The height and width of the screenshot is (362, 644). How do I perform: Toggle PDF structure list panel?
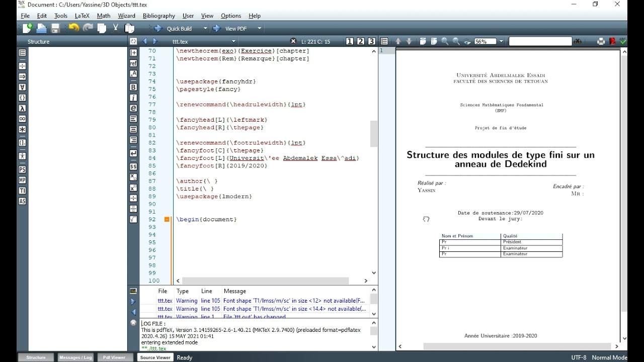click(x=384, y=41)
